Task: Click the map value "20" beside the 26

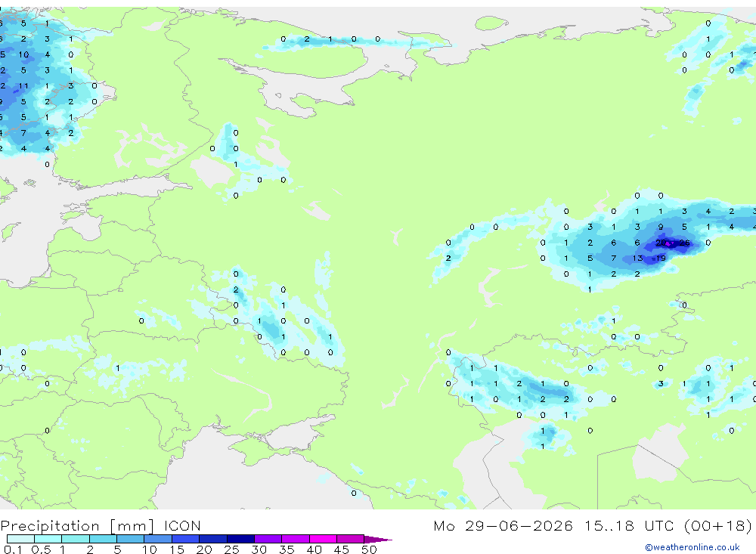Action: [661, 243]
